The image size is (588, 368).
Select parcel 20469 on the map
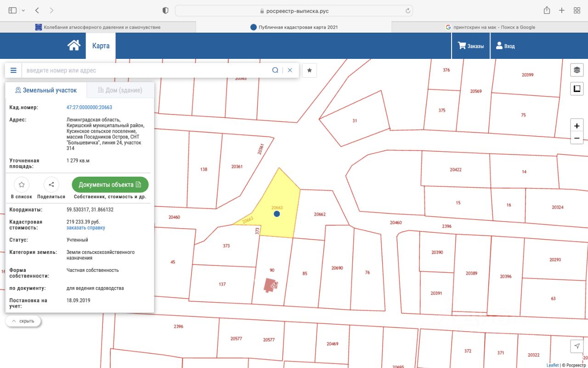click(333, 344)
